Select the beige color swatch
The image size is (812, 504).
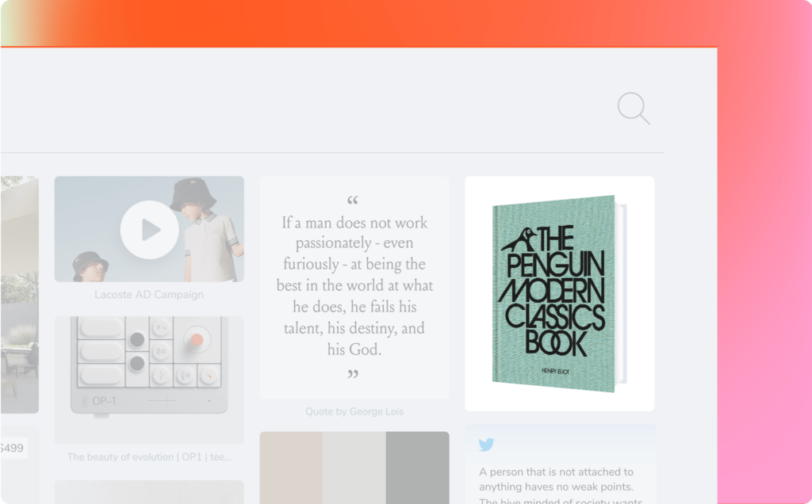click(x=291, y=468)
